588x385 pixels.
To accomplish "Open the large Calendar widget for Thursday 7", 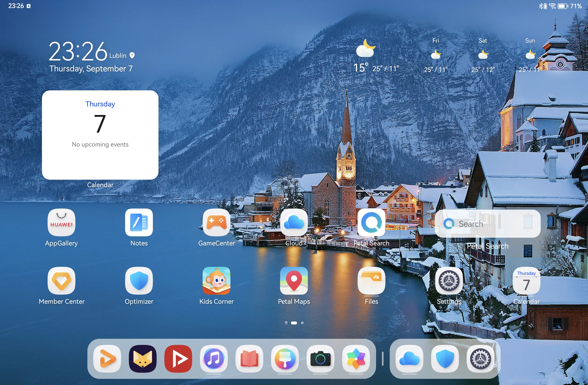I will click(x=100, y=135).
